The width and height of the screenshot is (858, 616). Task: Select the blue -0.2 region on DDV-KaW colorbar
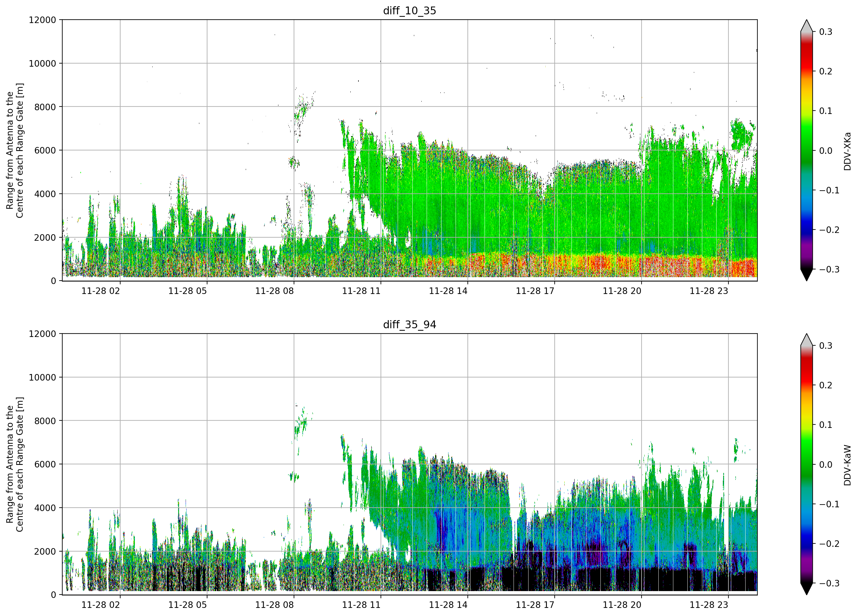point(807,544)
